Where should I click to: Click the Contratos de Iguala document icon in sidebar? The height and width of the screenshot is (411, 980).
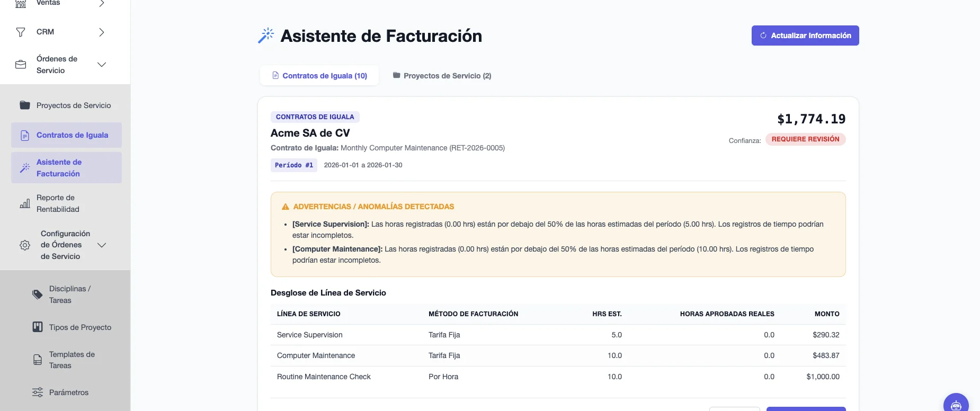[x=25, y=135]
